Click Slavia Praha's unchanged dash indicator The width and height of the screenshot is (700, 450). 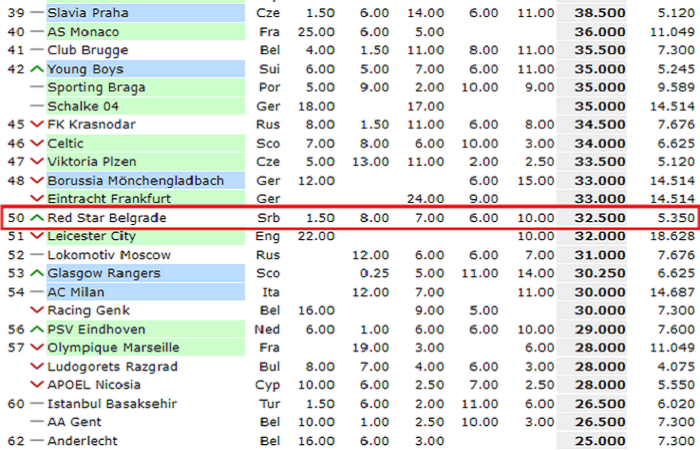(37, 13)
